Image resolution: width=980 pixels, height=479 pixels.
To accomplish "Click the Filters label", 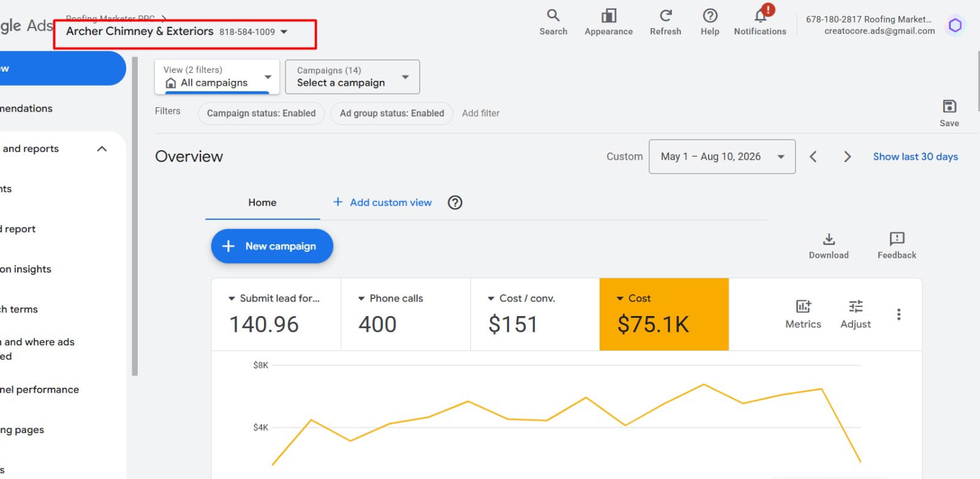I will (167, 111).
